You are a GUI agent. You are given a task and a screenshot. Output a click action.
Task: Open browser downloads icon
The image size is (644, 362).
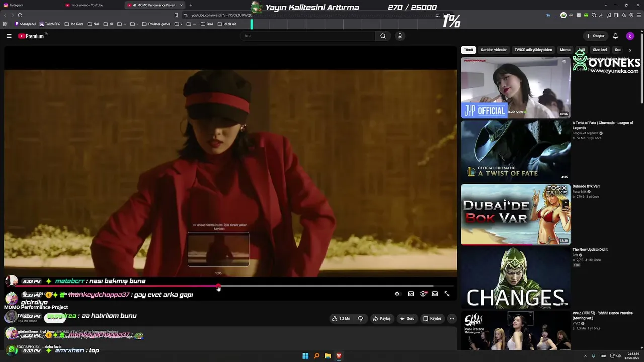tap(601, 15)
